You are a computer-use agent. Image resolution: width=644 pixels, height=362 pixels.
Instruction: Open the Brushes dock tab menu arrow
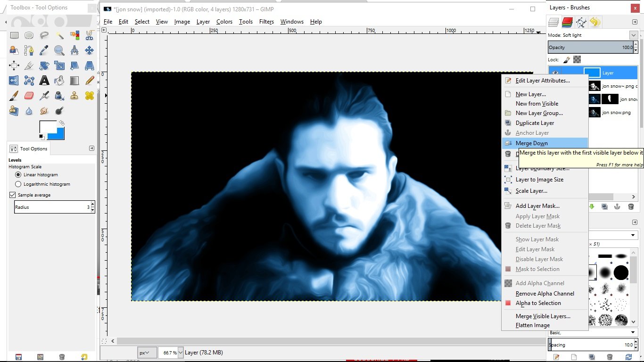click(x=635, y=222)
